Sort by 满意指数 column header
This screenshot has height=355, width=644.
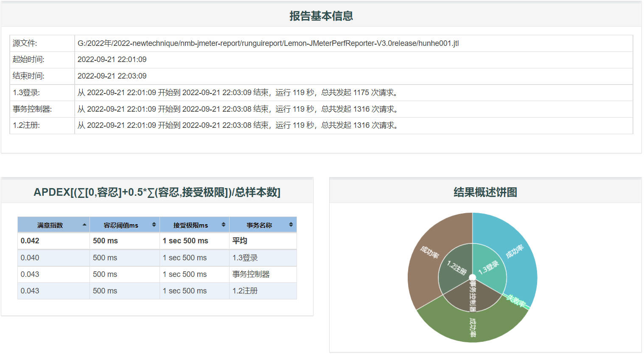click(x=53, y=225)
